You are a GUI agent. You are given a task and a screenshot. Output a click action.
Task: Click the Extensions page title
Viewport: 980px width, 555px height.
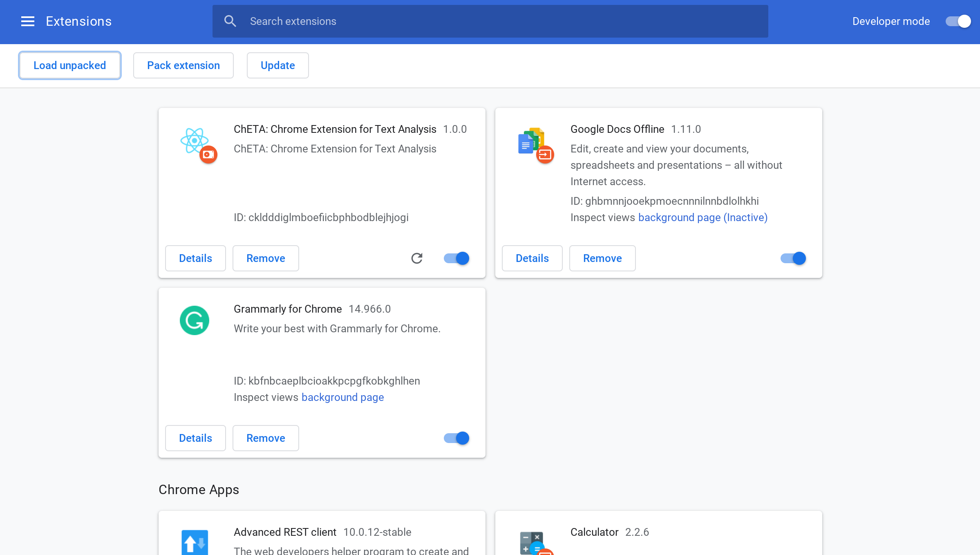(79, 21)
